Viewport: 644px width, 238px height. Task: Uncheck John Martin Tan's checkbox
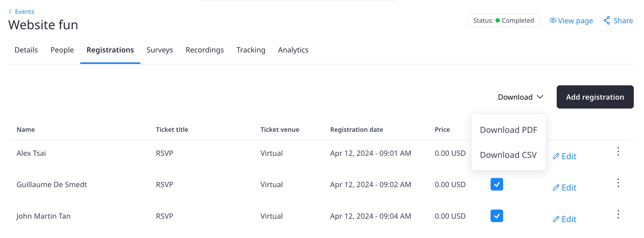pos(497,216)
